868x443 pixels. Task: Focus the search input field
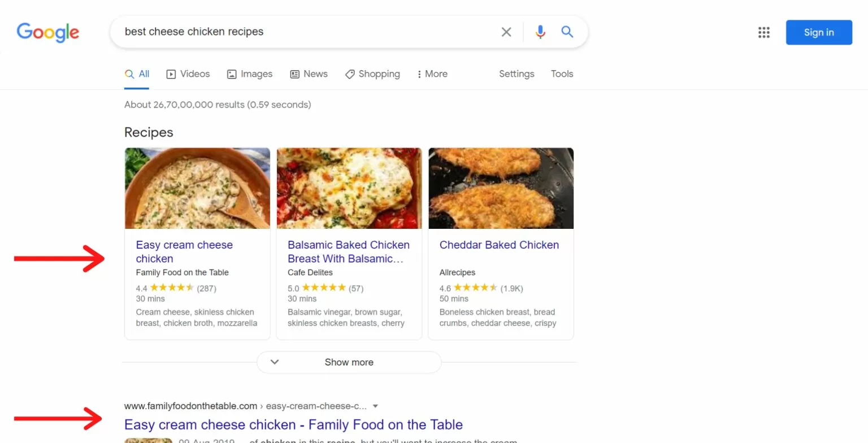pyautogui.click(x=305, y=32)
